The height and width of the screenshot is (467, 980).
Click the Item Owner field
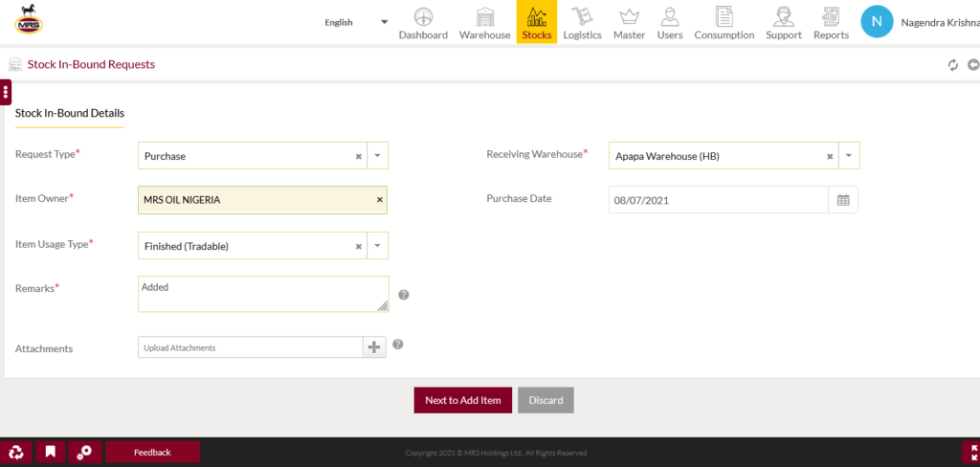[262, 200]
